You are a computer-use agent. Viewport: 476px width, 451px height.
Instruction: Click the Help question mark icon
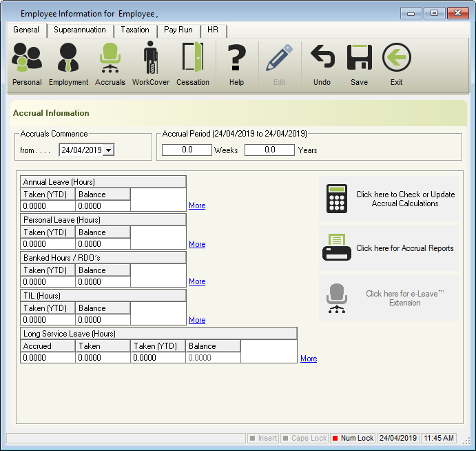click(236, 64)
